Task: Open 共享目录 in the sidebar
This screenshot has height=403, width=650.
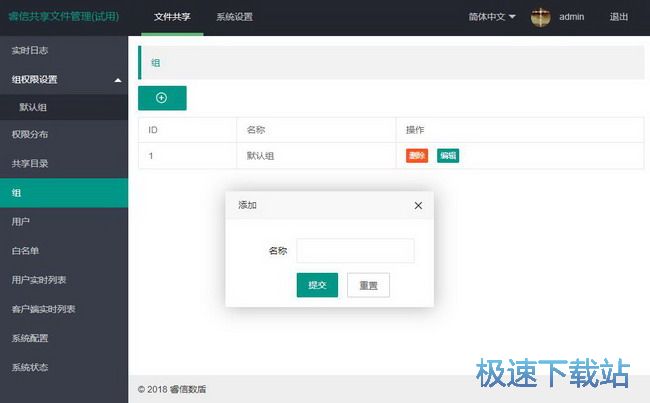Action: (x=64, y=163)
